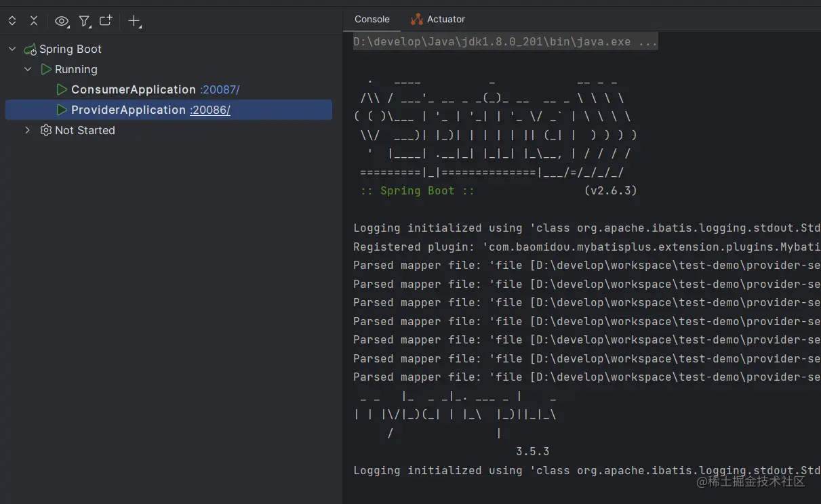Select the Running group label
This screenshot has width=821, height=504.
click(x=76, y=69)
